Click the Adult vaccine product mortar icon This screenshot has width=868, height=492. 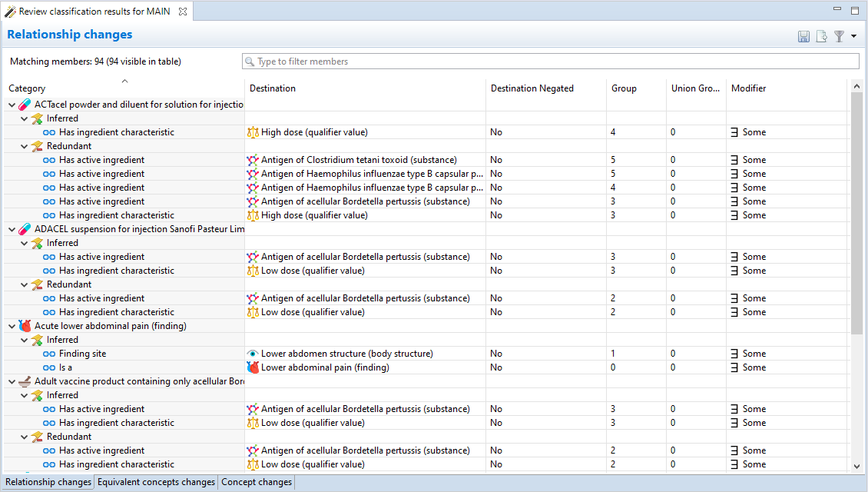click(x=25, y=381)
